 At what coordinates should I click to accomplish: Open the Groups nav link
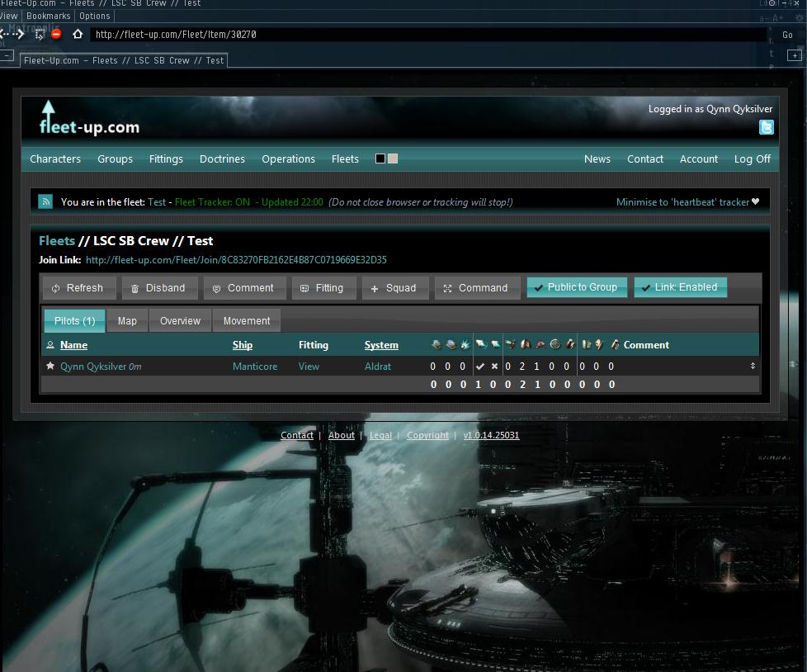116,159
